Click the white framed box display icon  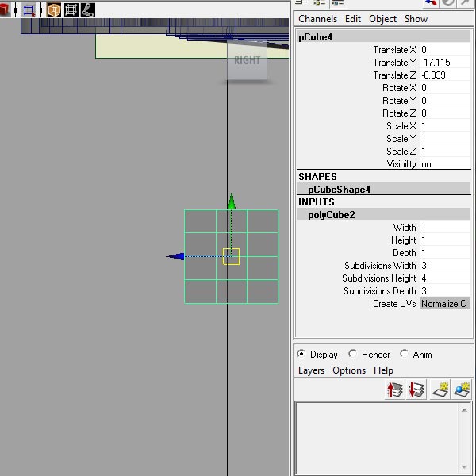click(x=71, y=10)
